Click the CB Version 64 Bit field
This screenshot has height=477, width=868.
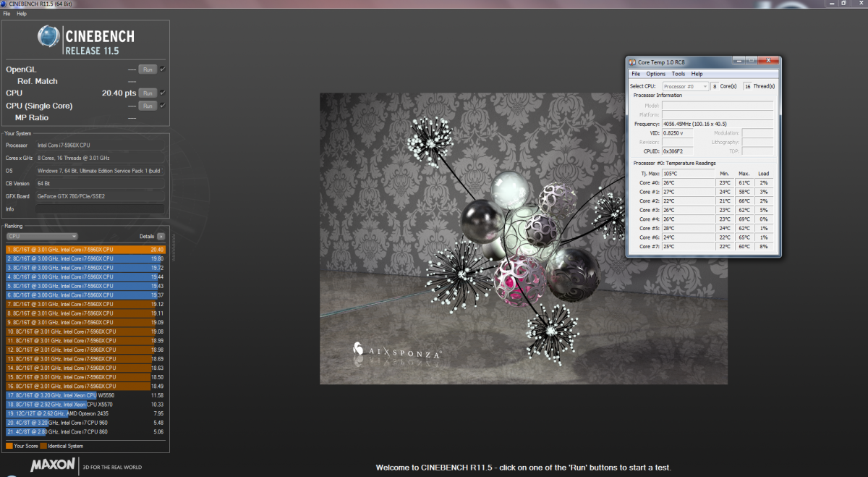pyautogui.click(x=101, y=183)
